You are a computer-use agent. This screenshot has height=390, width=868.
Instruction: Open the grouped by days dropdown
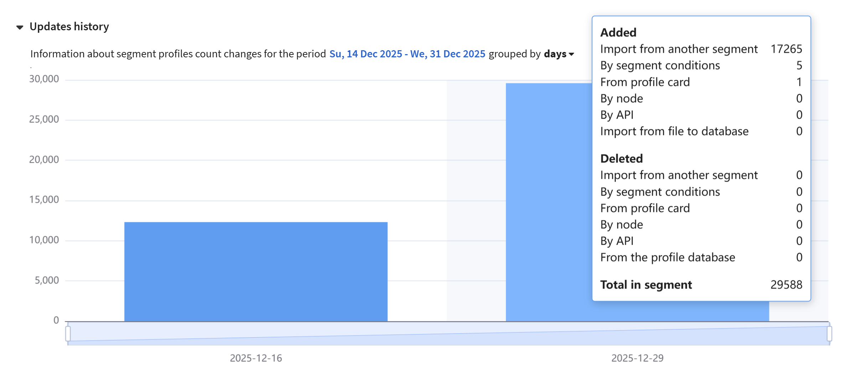point(559,54)
